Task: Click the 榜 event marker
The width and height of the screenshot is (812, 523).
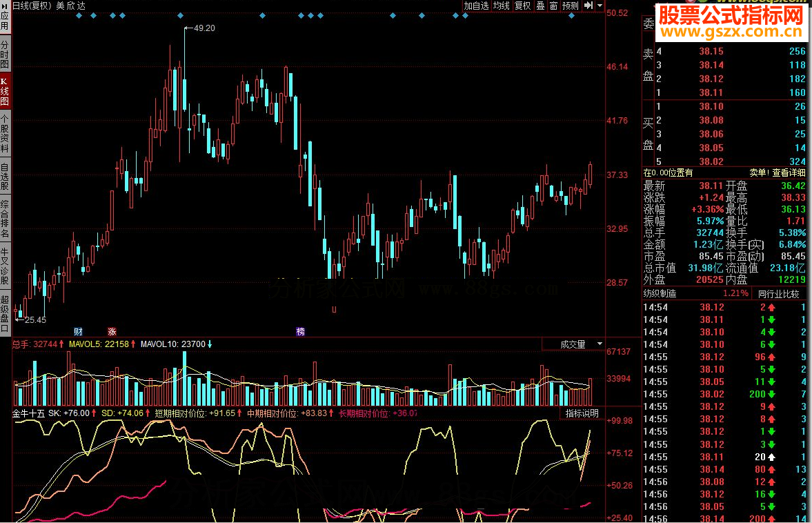Action: click(x=300, y=331)
